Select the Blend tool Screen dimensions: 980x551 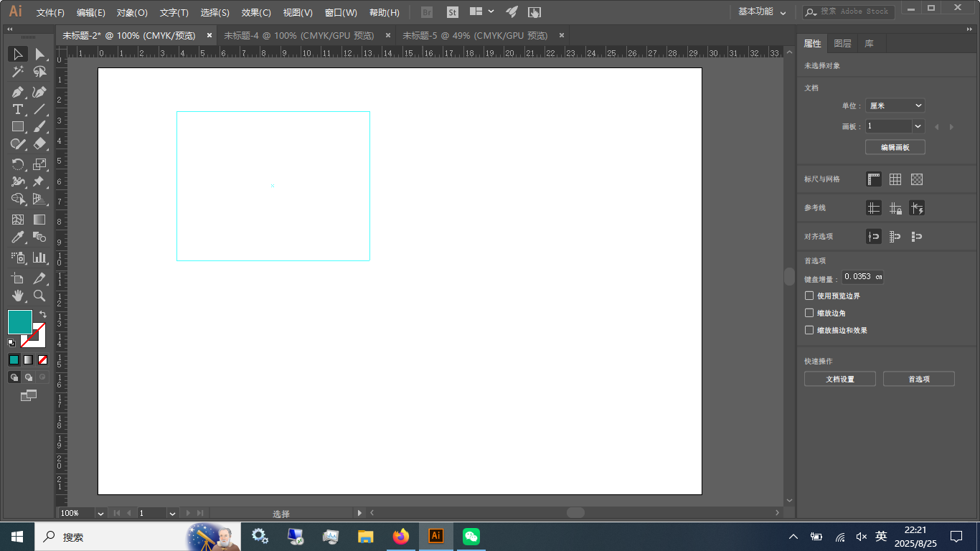(x=39, y=237)
